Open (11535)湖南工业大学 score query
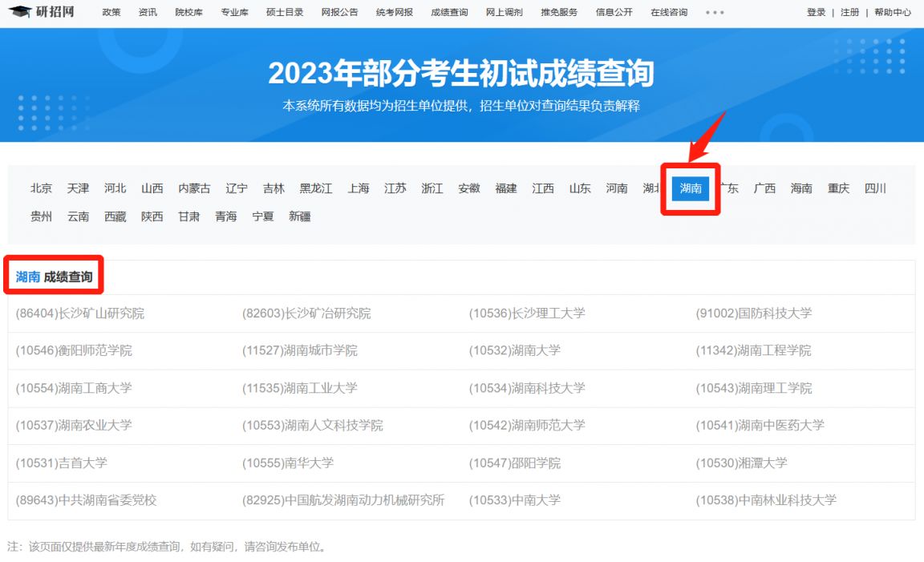The image size is (924, 562). point(300,388)
